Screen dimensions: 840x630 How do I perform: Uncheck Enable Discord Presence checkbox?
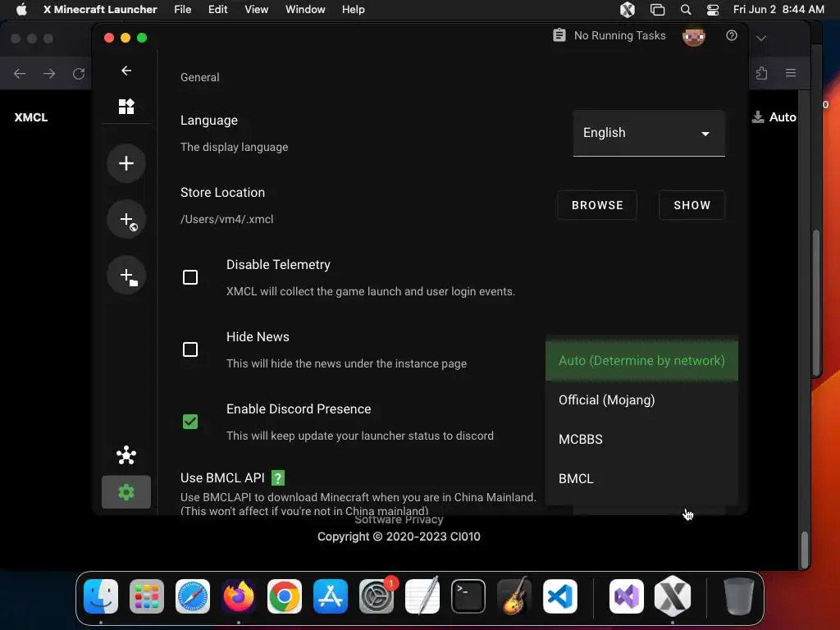(x=190, y=422)
